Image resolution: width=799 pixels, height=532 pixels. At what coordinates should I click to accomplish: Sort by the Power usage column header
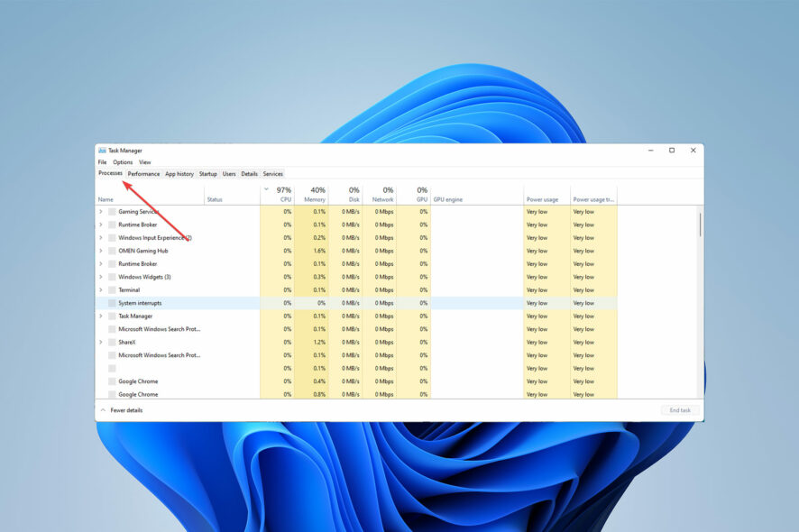(546, 195)
